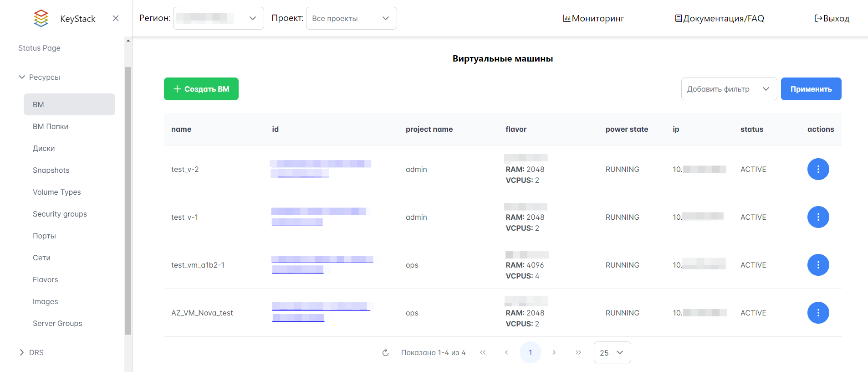Image resolution: width=868 pixels, height=372 pixels.
Task: Open the Добавить фильтр dropdown
Action: point(729,89)
